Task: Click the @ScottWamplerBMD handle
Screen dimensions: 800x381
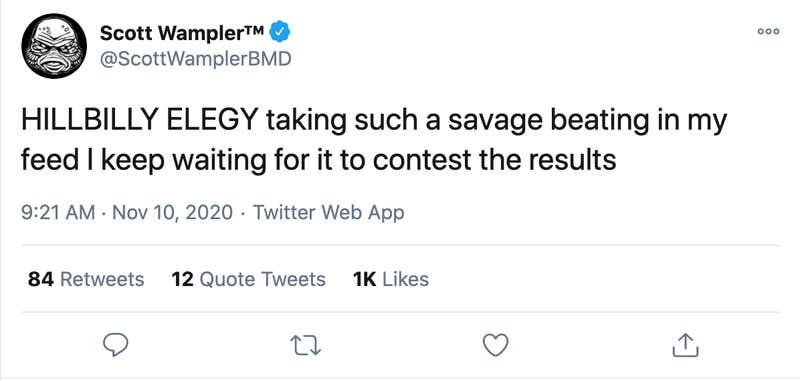Action: pyautogui.click(x=195, y=59)
